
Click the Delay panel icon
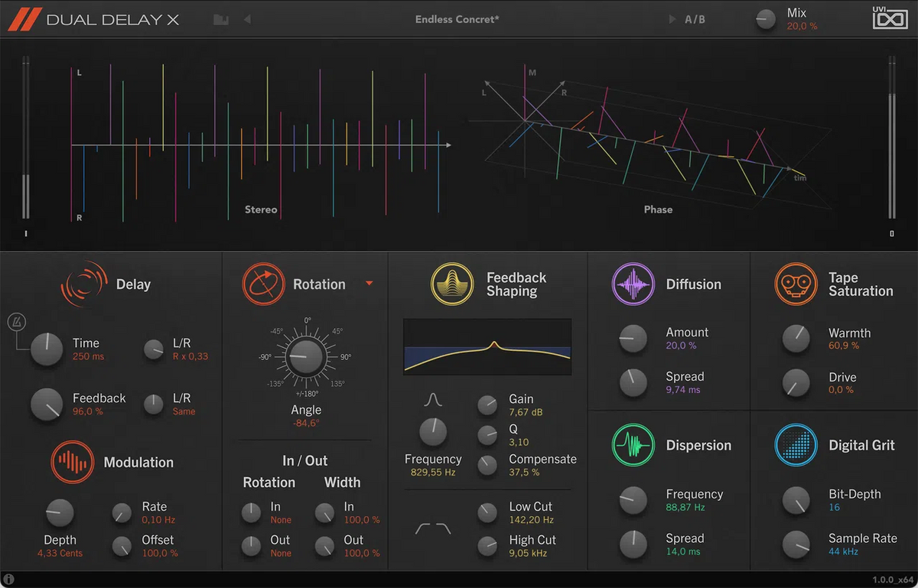83,284
